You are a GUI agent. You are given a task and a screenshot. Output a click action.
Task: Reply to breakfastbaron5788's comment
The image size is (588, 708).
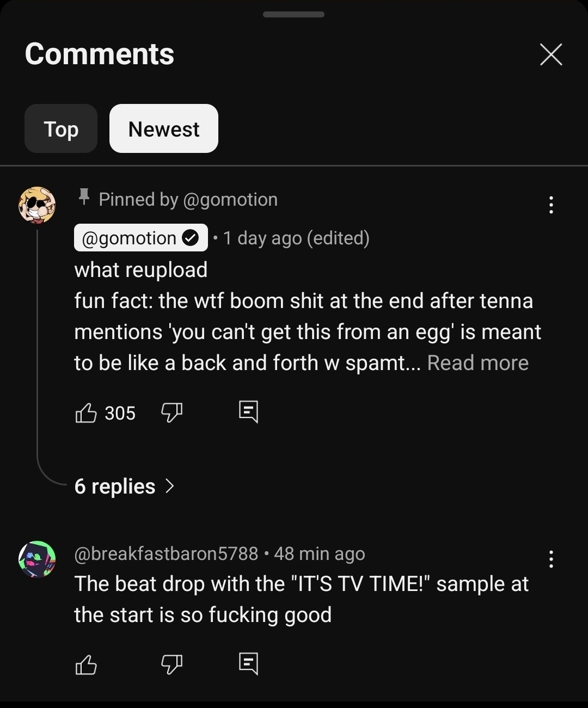[x=248, y=663]
